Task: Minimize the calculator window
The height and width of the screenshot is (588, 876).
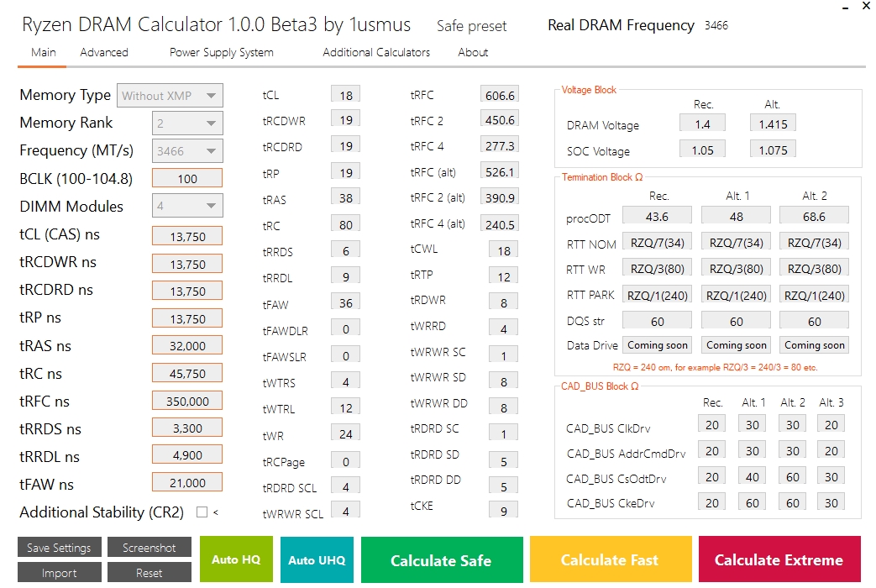Action: click(846, 8)
